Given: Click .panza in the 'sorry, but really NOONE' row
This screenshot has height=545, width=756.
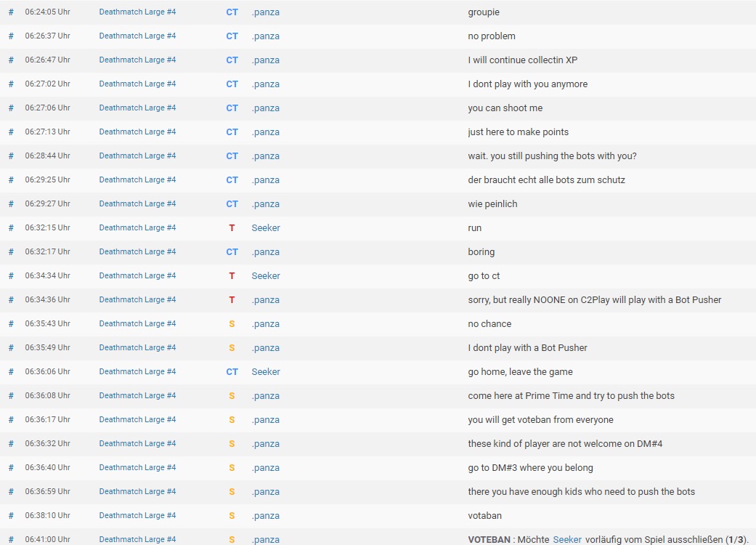Looking at the screenshot, I should 265,299.
